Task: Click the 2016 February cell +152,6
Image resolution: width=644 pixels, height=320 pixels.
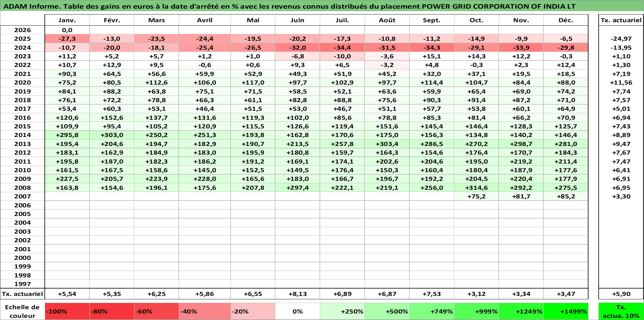Action: tap(112, 118)
